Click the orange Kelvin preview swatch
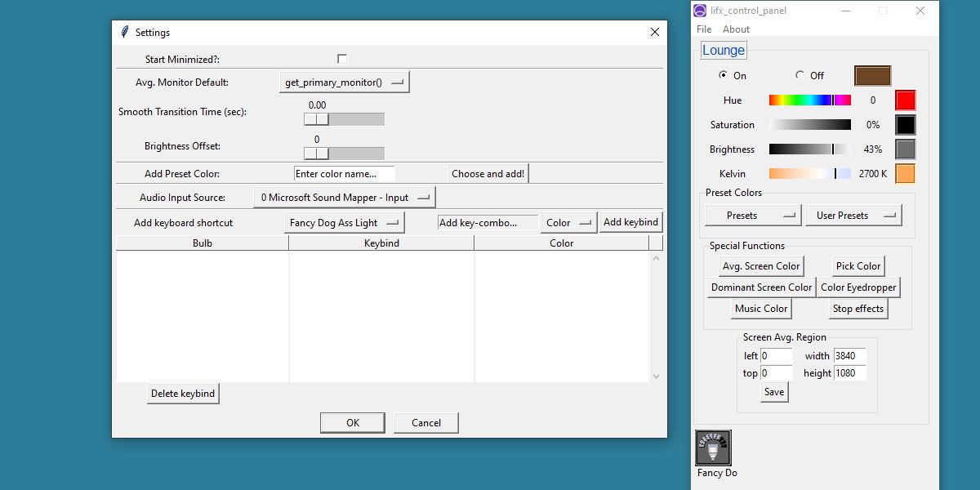This screenshot has height=490, width=980. (x=906, y=174)
